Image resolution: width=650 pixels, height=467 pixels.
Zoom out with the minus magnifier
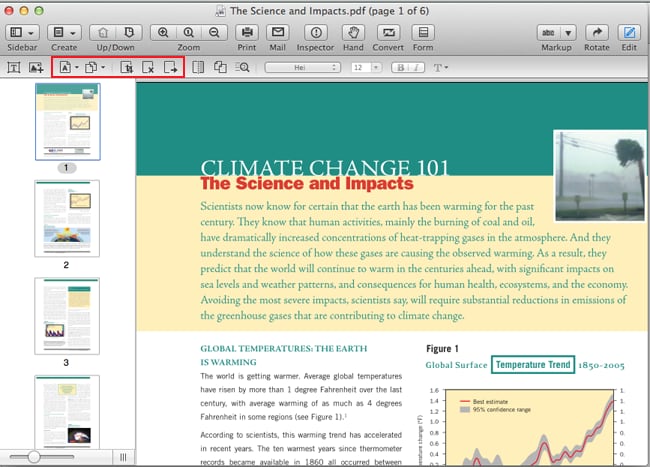(x=214, y=32)
